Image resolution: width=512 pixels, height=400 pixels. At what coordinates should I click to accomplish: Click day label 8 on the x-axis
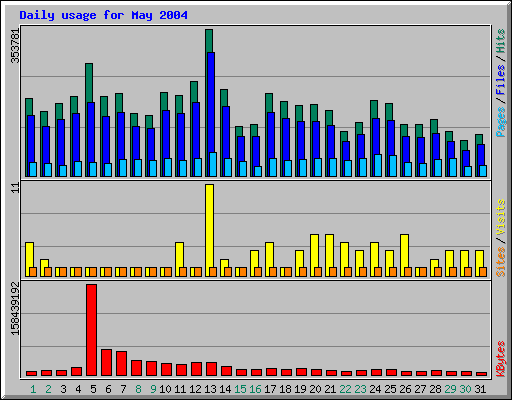click(x=138, y=389)
